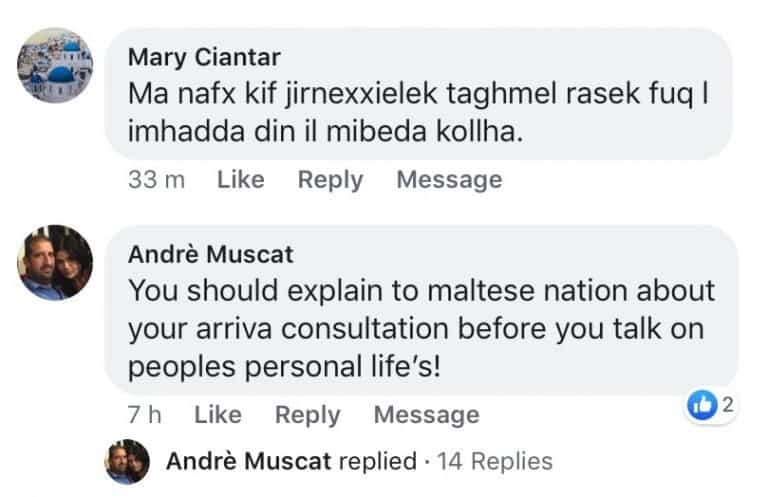Reply to Andrè Muscat's arriva comment
Screen dimensions: 768x497
[x=307, y=413]
